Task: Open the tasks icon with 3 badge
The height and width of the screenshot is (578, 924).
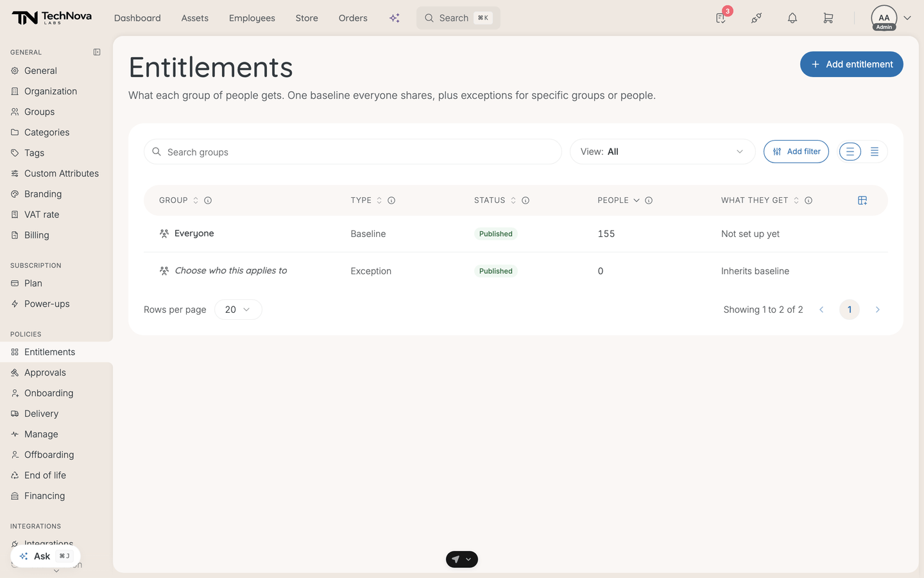Action: 721,18
